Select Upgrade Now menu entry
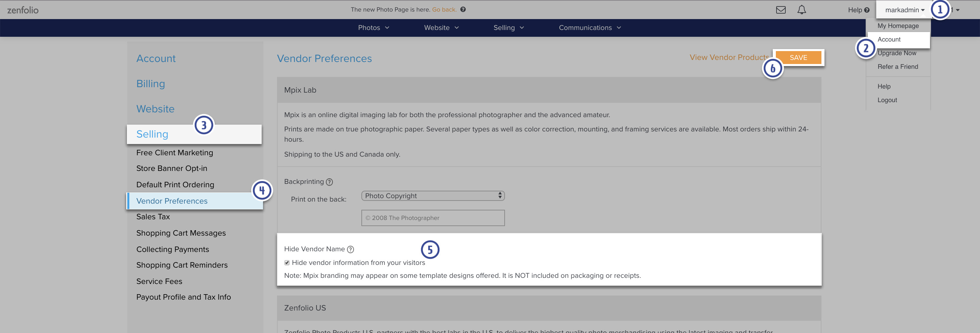This screenshot has width=980, height=333. [x=897, y=53]
